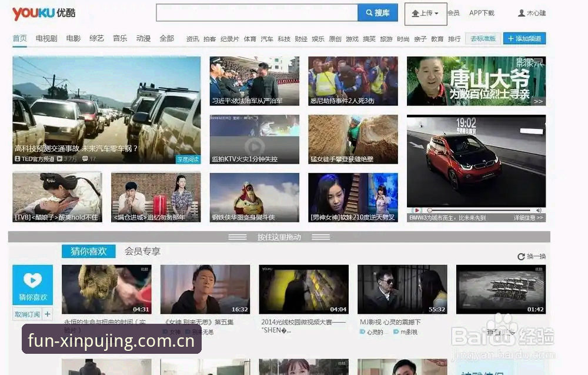588x375 pixels.
Task: Select the 音乐 navigation tab
Action: click(120, 38)
